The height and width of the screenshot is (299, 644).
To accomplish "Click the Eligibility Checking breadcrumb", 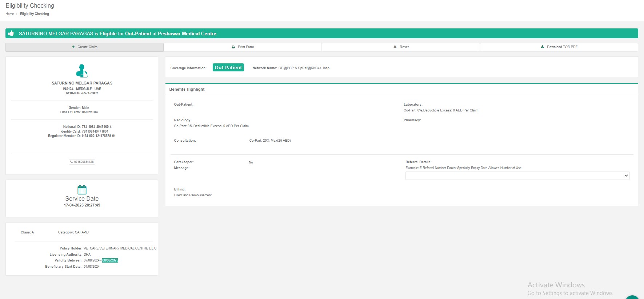I will [35, 14].
